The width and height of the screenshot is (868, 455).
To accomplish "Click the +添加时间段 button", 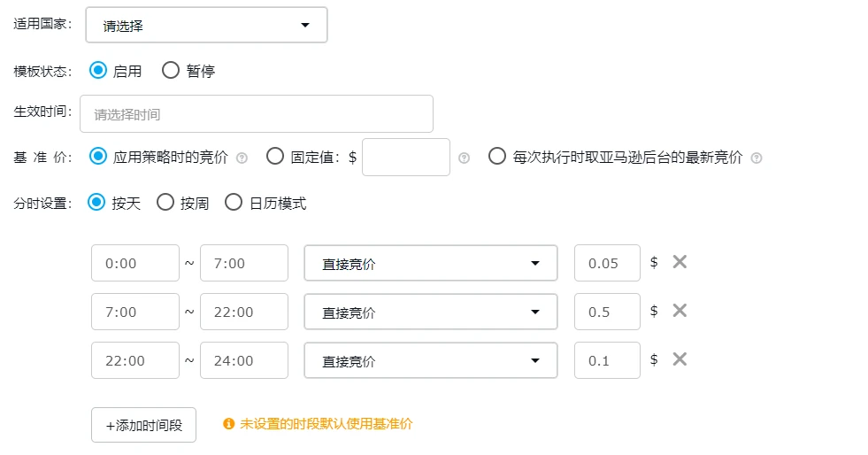I will pos(143,425).
